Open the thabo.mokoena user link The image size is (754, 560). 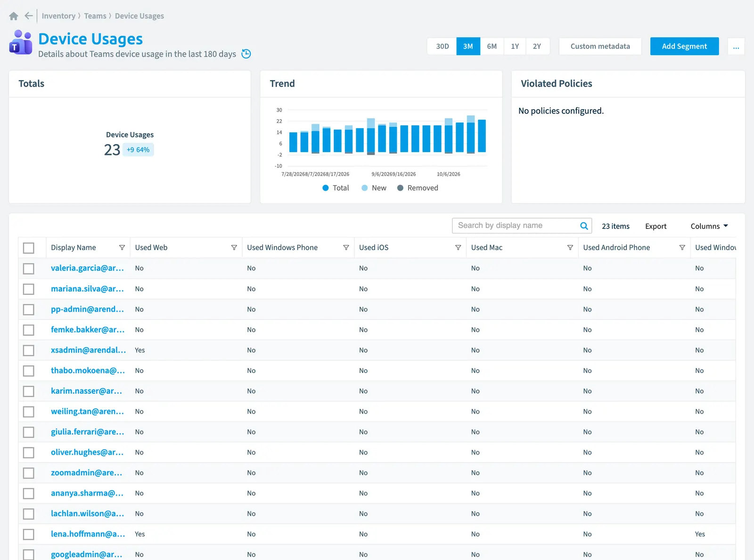88,371
